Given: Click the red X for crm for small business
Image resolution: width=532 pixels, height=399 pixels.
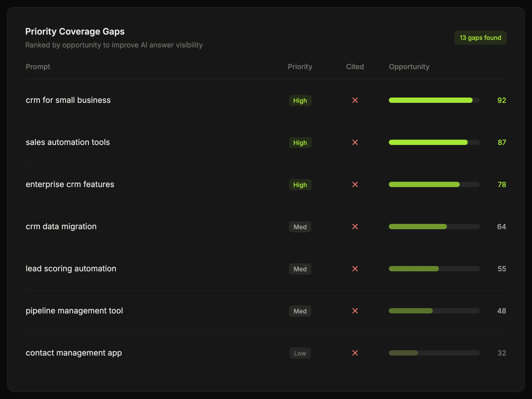Looking at the screenshot, I should 355,100.
